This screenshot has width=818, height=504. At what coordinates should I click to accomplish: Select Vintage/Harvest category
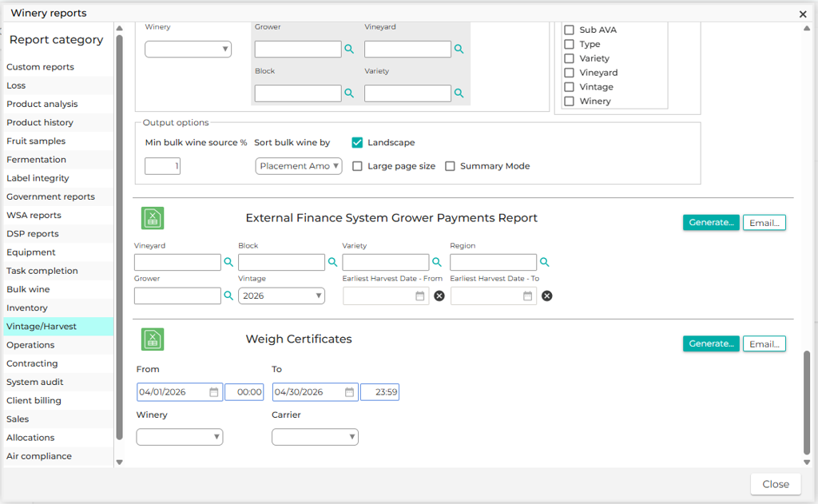coord(57,326)
